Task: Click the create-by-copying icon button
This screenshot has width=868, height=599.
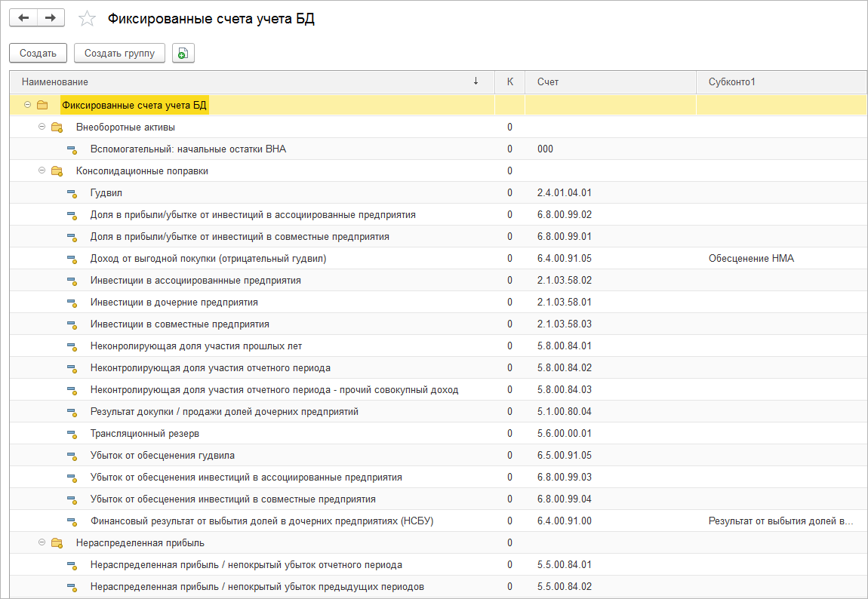Action: 183,53
